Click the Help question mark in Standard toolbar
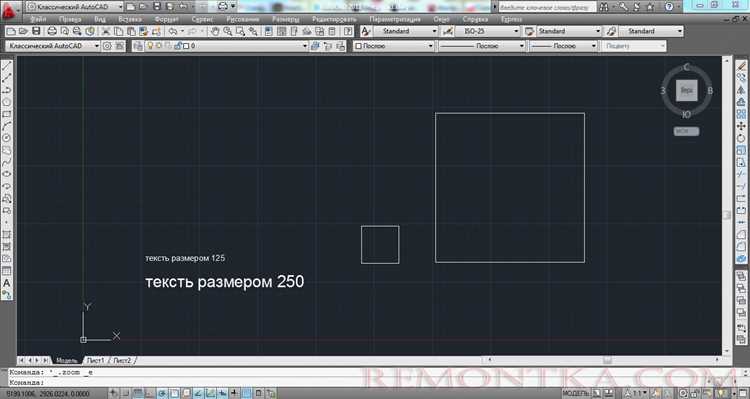Image resolution: width=750 pixels, height=399 pixels. point(348,31)
